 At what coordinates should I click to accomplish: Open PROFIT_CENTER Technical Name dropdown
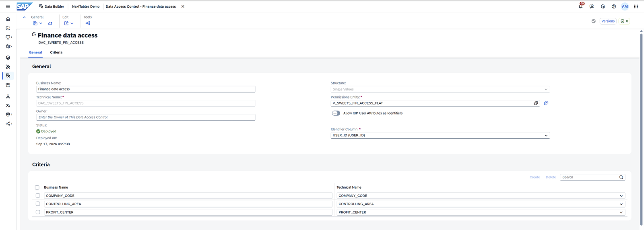click(621, 212)
